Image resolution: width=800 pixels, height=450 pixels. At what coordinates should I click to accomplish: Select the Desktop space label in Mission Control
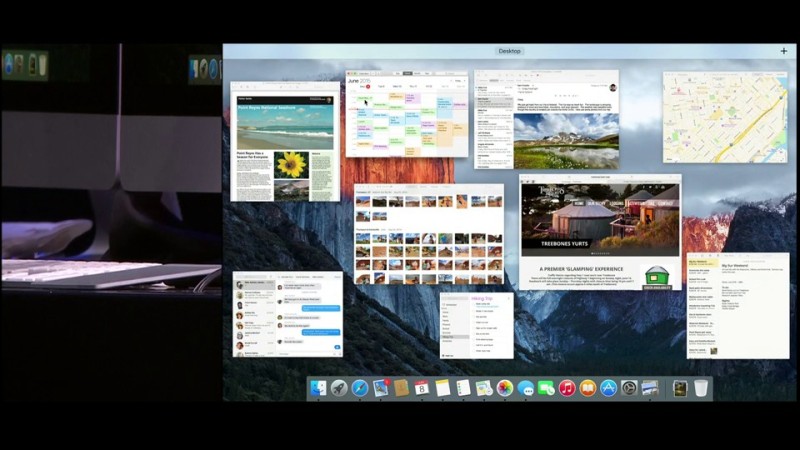tap(509, 51)
